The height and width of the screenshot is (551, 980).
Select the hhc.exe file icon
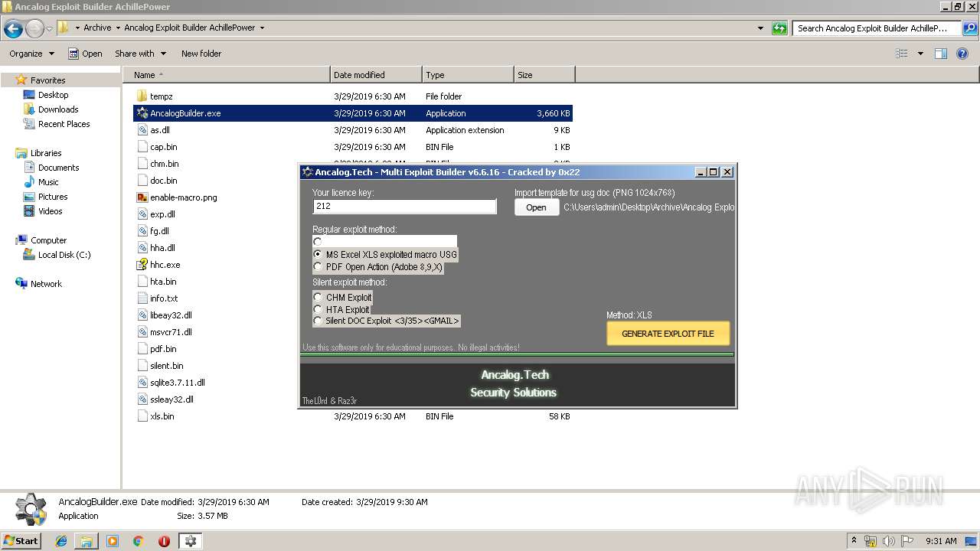pyautogui.click(x=142, y=265)
